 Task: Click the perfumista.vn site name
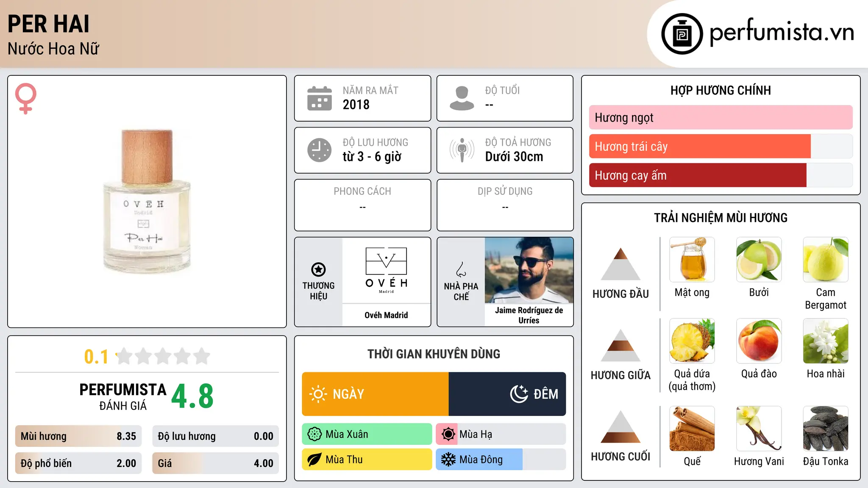click(782, 32)
